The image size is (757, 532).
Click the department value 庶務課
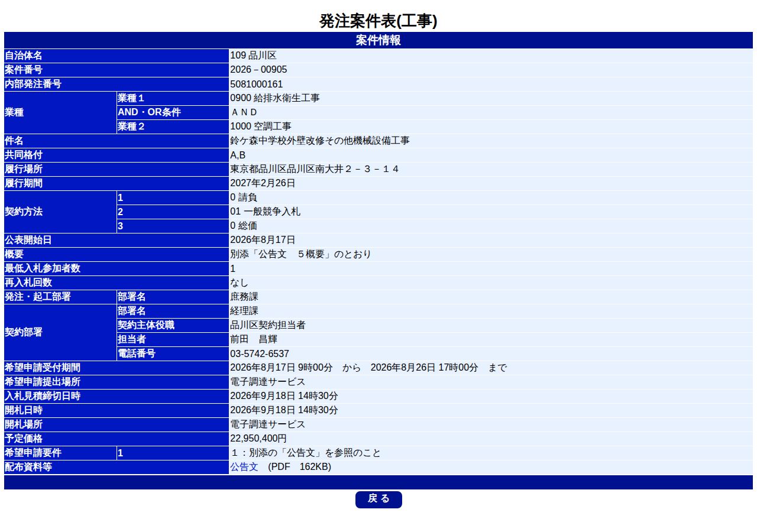[x=244, y=297]
